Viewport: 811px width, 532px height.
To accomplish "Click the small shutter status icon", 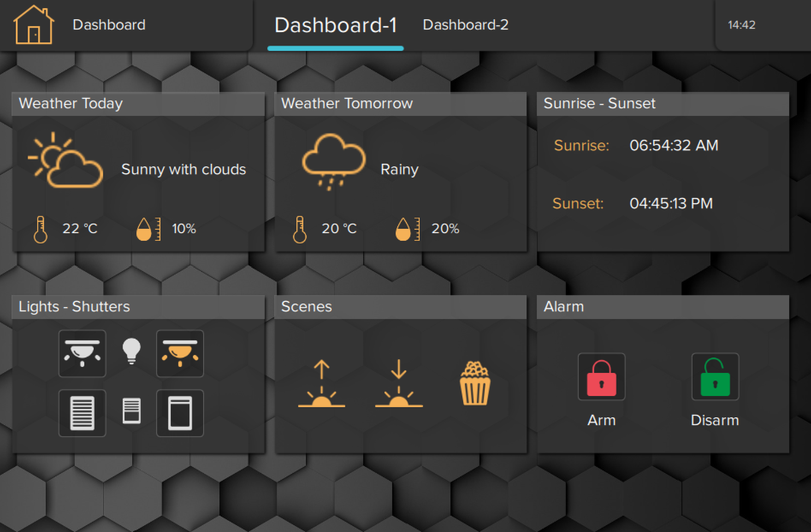I will pos(131,411).
